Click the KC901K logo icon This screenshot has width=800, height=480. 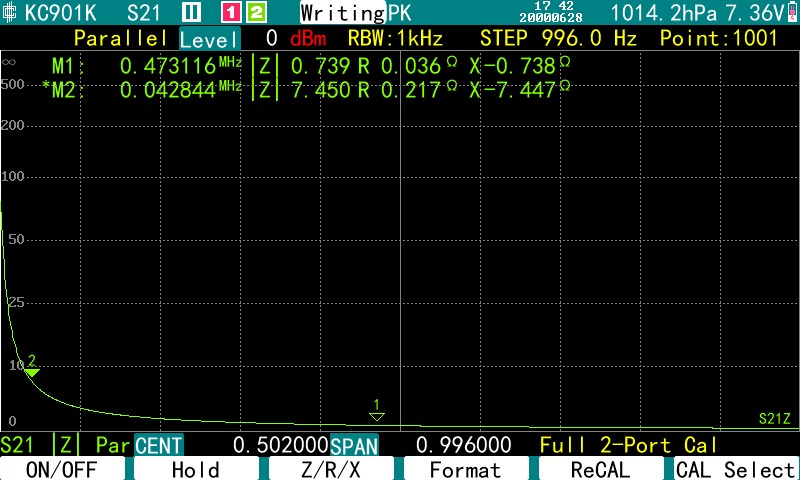(x=9, y=12)
